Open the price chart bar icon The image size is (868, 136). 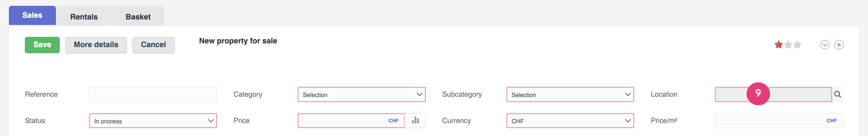(x=756, y=120)
